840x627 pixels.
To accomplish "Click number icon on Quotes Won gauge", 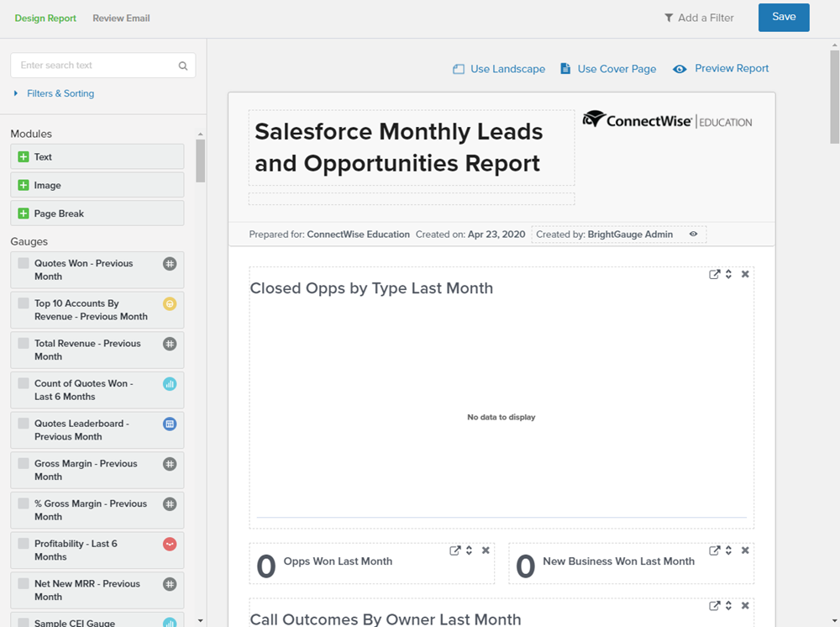I will [170, 264].
